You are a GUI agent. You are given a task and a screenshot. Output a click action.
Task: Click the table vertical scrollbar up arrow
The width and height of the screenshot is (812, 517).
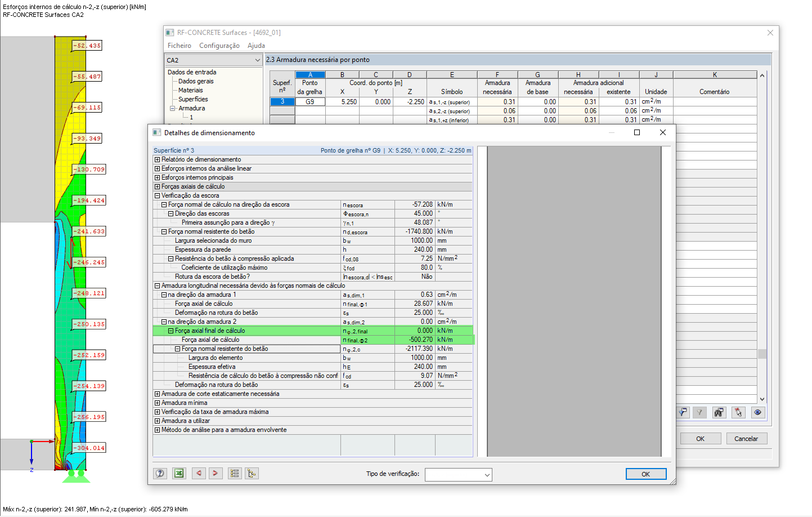click(x=762, y=75)
